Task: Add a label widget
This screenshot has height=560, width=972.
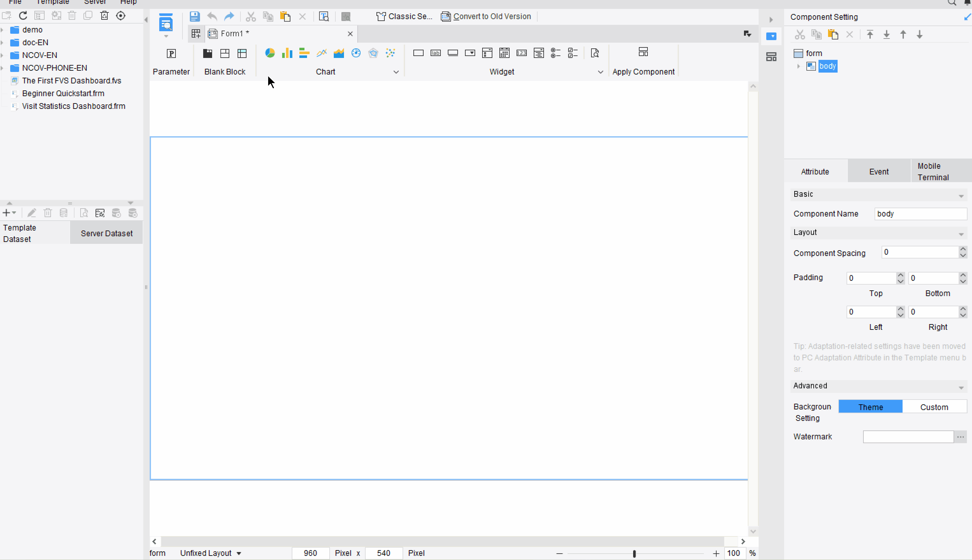Action: pos(435,53)
